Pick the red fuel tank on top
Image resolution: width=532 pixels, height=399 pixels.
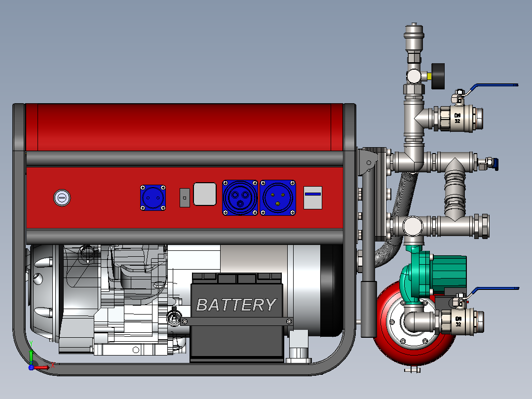click(184, 127)
